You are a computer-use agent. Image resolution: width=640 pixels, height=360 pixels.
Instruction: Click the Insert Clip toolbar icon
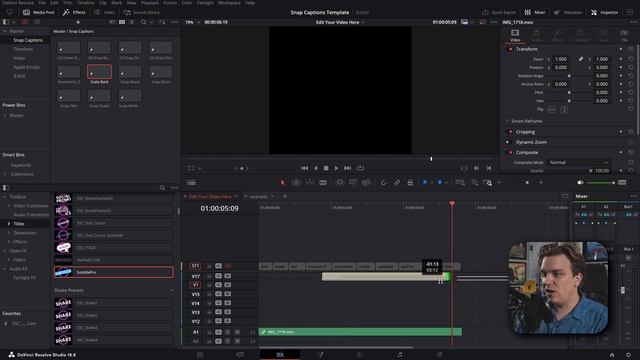coord(339,182)
